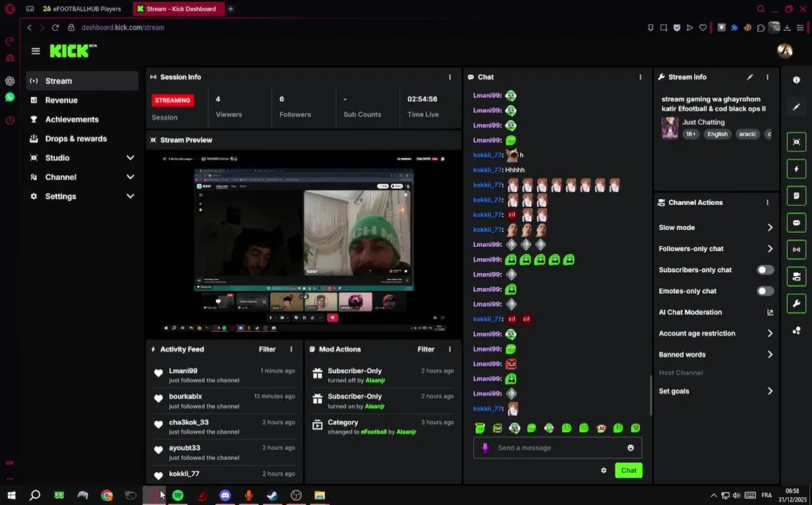The height and width of the screenshot is (505, 812).
Task: Enable Emotes-only chat toggle
Action: point(765,291)
